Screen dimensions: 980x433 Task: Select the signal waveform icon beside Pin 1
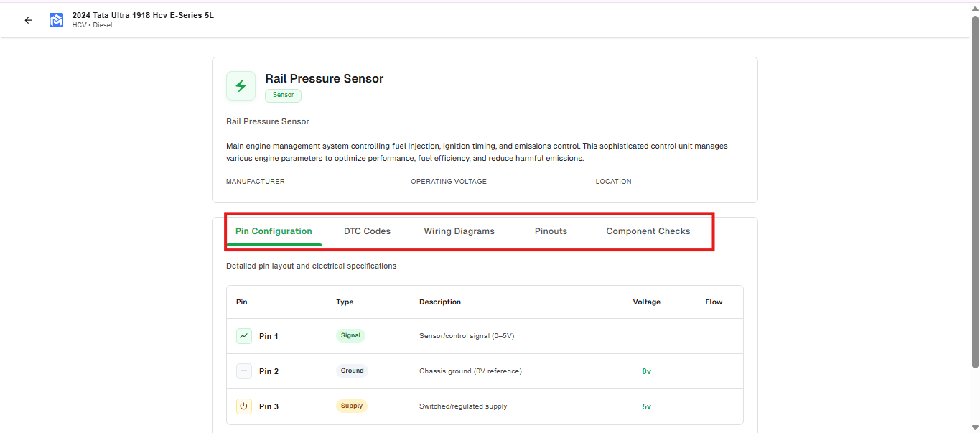pos(244,335)
